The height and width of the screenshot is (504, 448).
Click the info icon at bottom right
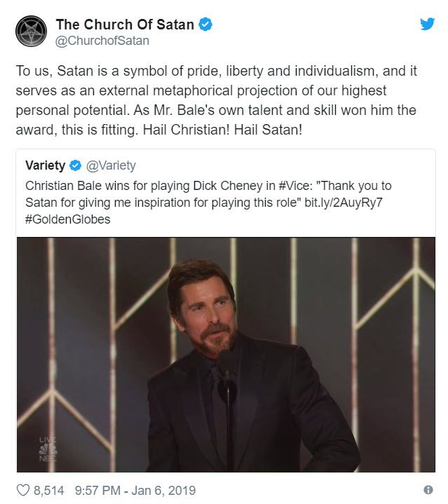428,490
